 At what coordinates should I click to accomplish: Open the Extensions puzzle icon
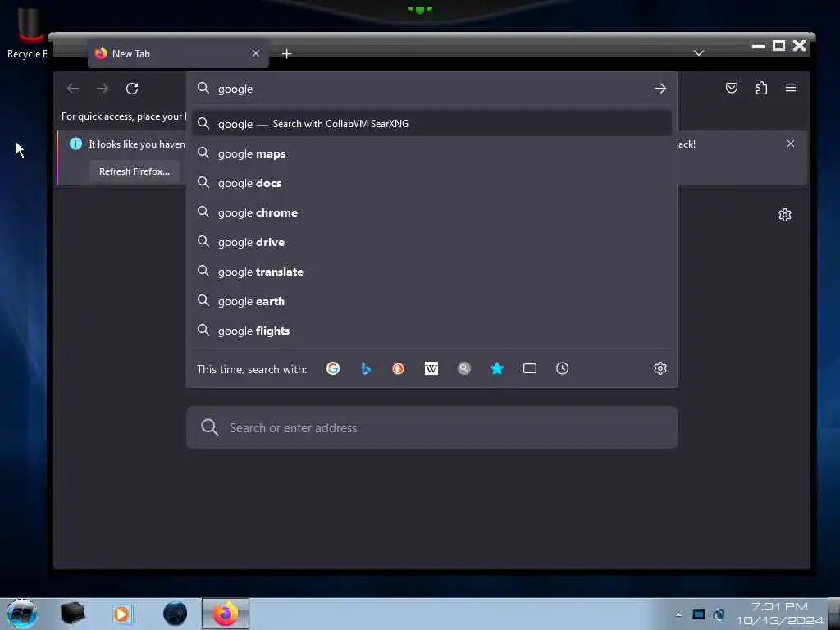[x=761, y=88]
